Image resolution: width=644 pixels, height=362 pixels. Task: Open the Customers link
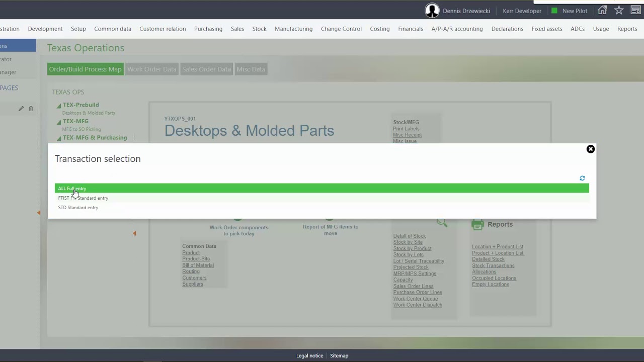(x=194, y=278)
